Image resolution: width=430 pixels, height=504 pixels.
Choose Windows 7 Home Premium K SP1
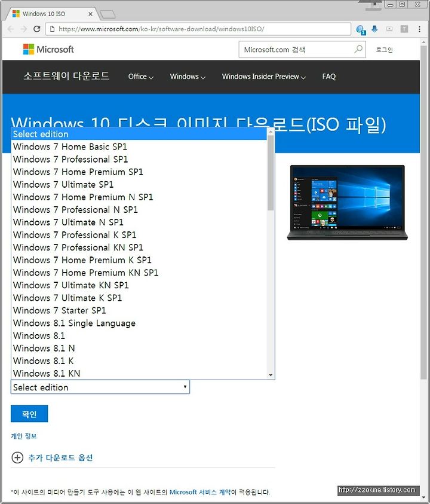pyautogui.click(x=139, y=259)
